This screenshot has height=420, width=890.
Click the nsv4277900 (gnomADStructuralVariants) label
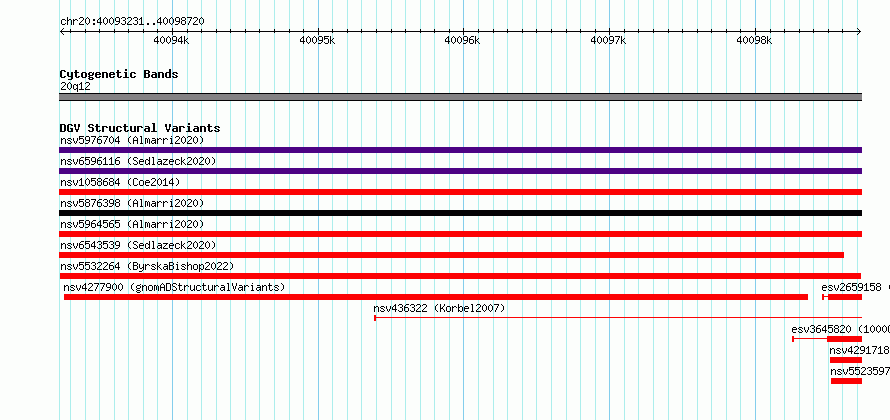(x=174, y=287)
